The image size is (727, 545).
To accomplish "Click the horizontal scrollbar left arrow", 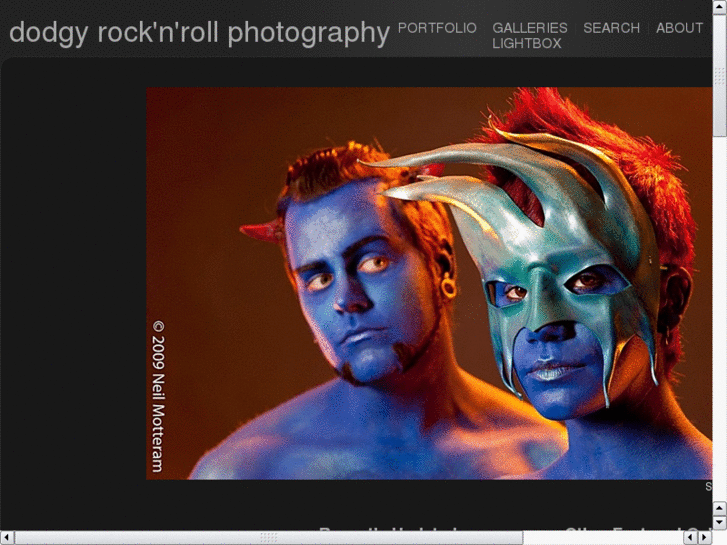I will coord(6,538).
